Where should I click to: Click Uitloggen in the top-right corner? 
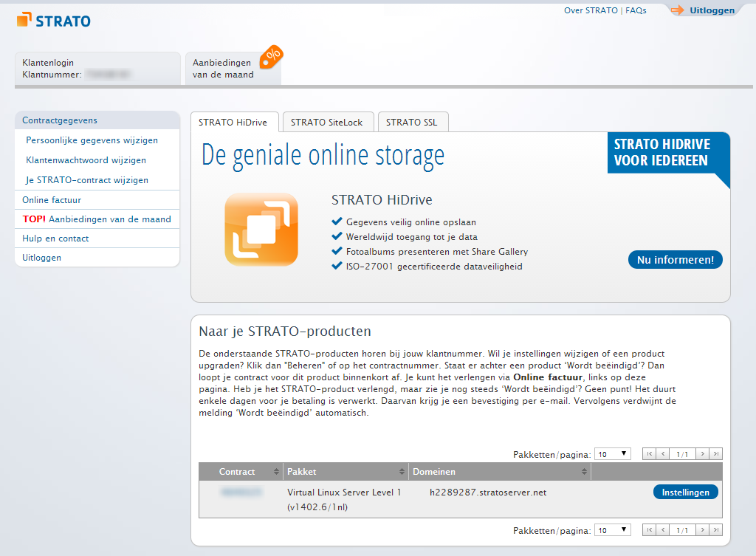711,10
